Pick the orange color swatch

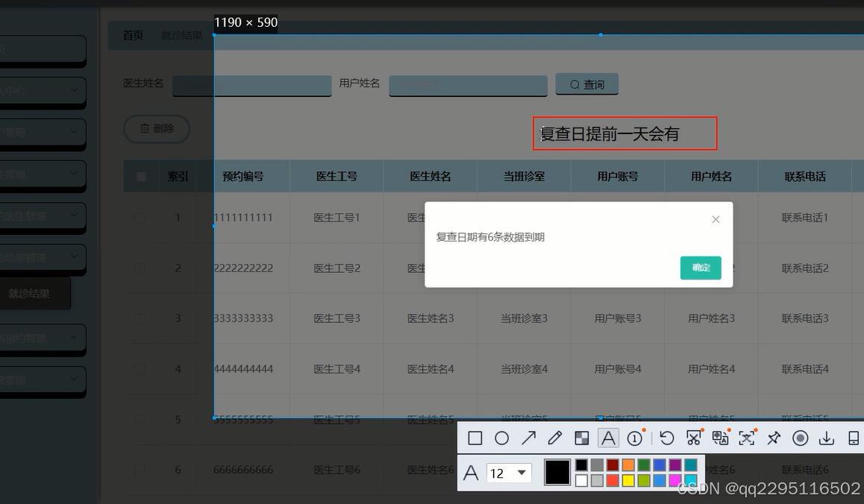[x=627, y=465]
